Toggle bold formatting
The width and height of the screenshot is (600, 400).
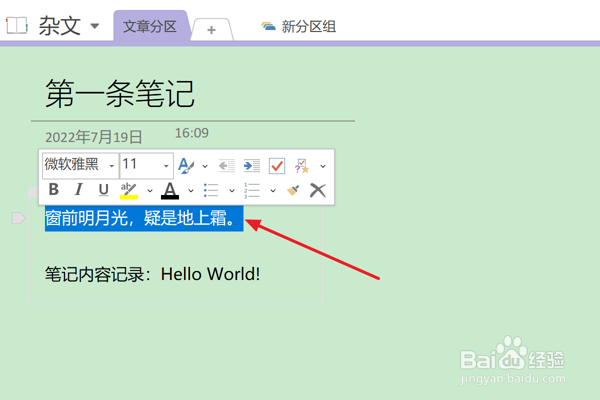pyautogui.click(x=54, y=189)
